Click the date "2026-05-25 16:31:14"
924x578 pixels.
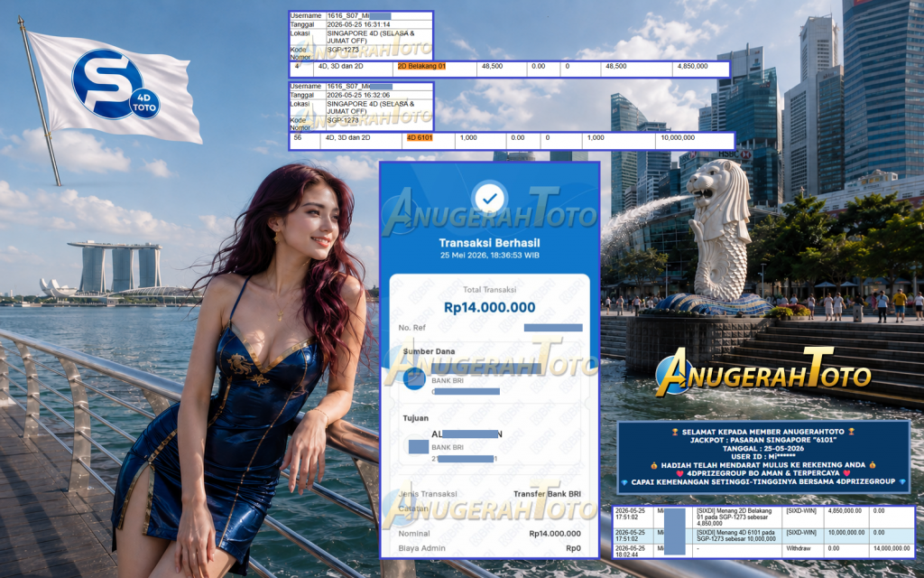(x=358, y=24)
